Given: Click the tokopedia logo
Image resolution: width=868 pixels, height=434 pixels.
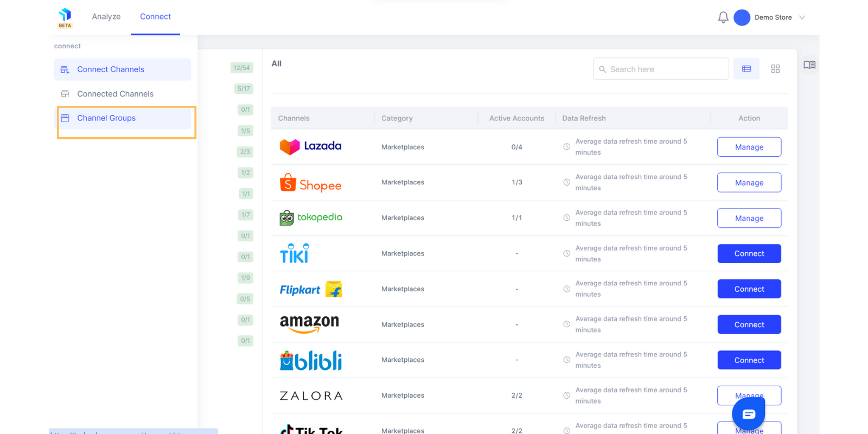Looking at the screenshot, I should tap(311, 218).
